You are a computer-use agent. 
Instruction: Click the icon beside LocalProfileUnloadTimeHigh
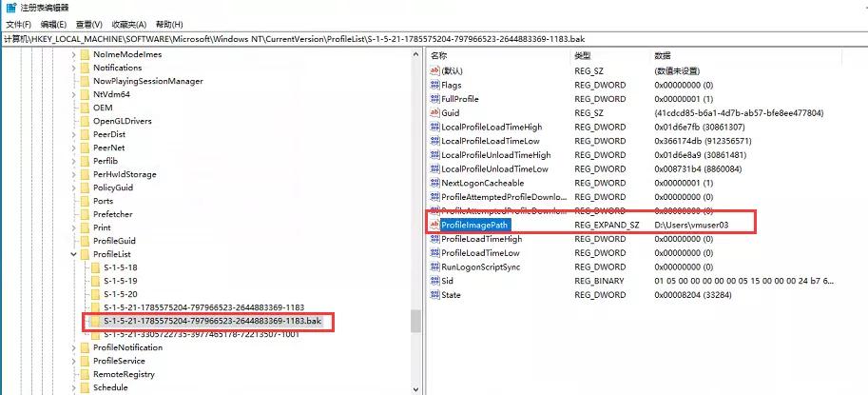pos(434,154)
